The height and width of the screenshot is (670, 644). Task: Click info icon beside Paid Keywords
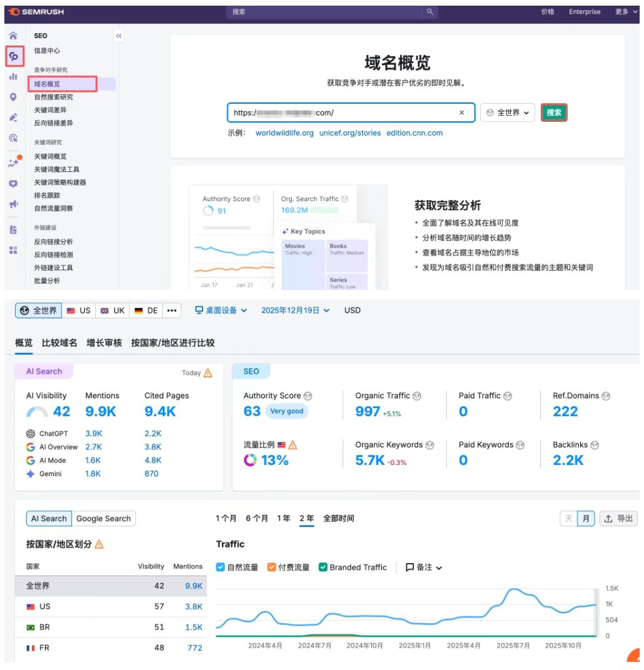click(x=520, y=445)
